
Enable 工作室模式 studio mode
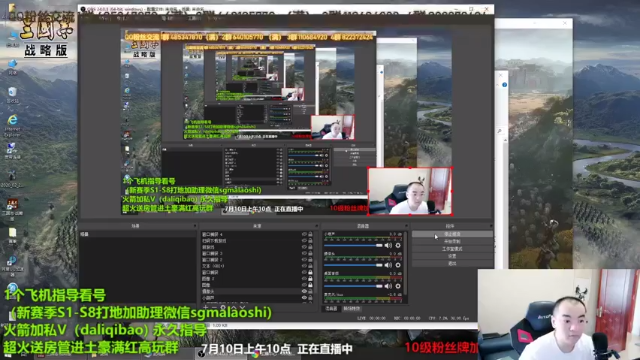(452, 249)
